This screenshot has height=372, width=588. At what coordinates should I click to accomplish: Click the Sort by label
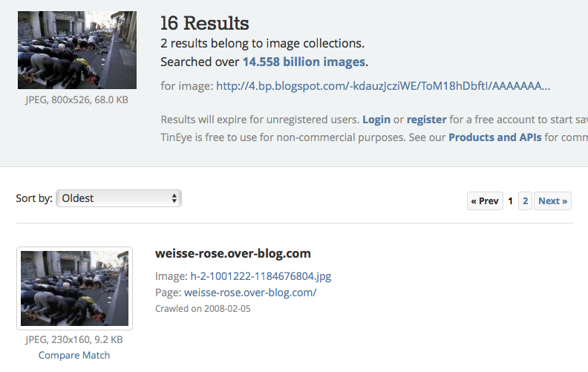pos(34,198)
